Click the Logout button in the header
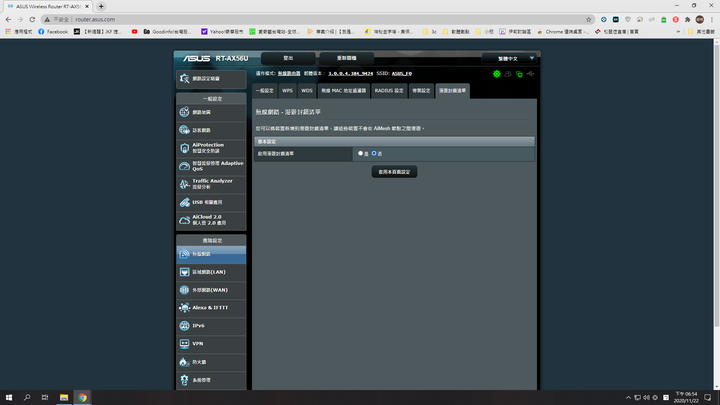 point(288,58)
